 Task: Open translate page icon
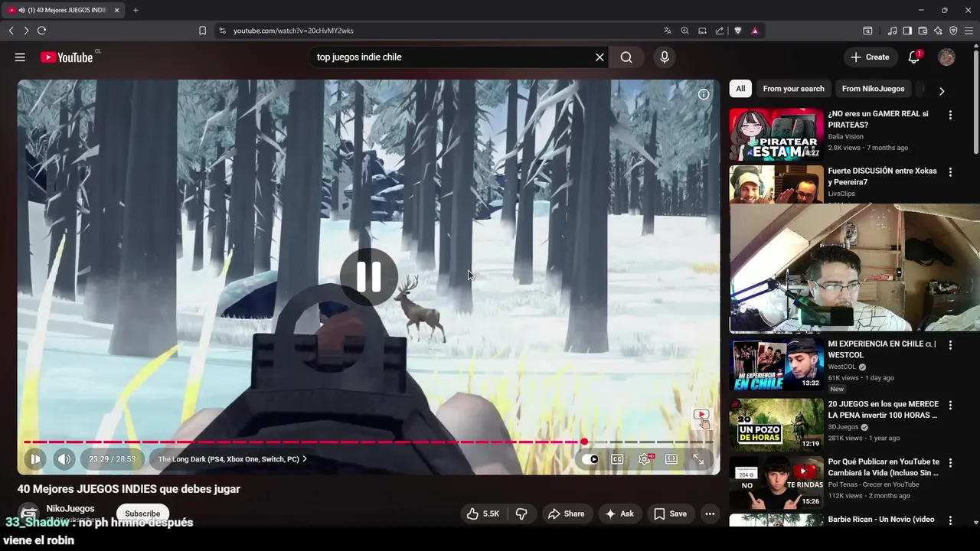click(x=668, y=31)
